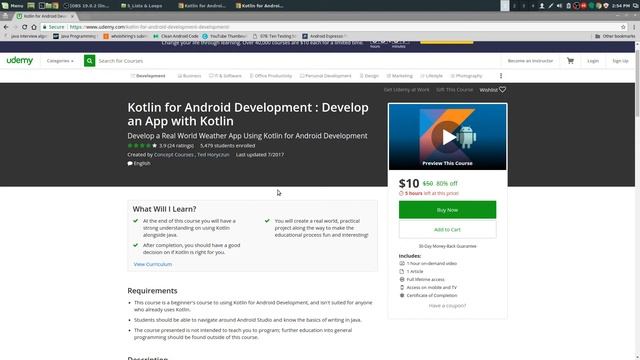Click the volume icon in system tray
The width and height of the screenshot is (640, 360).
(559, 6)
